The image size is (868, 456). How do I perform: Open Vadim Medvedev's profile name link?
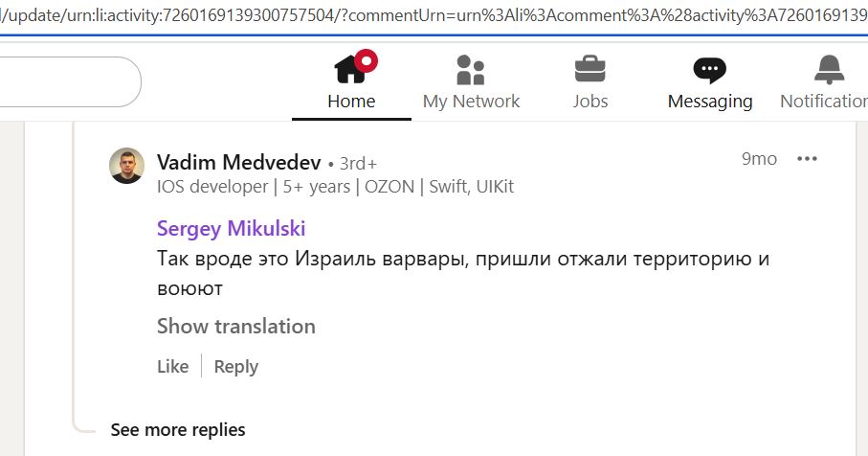coord(238,162)
